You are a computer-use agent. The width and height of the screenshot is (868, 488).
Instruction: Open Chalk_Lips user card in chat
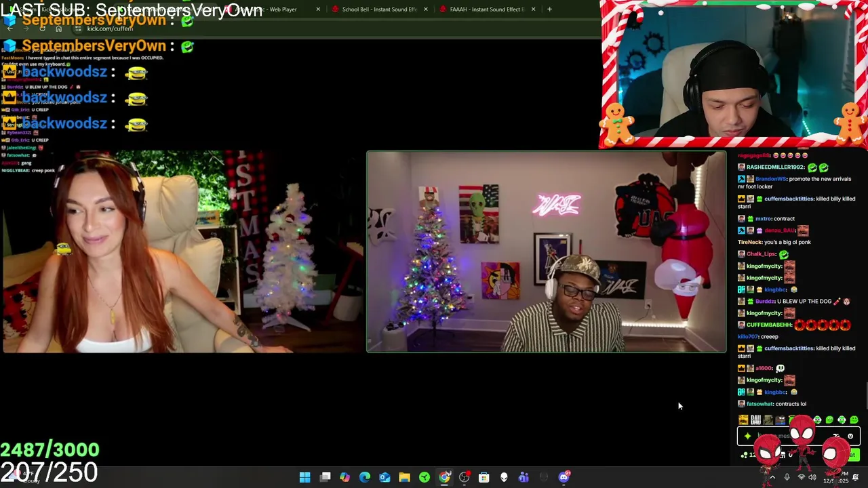point(762,254)
